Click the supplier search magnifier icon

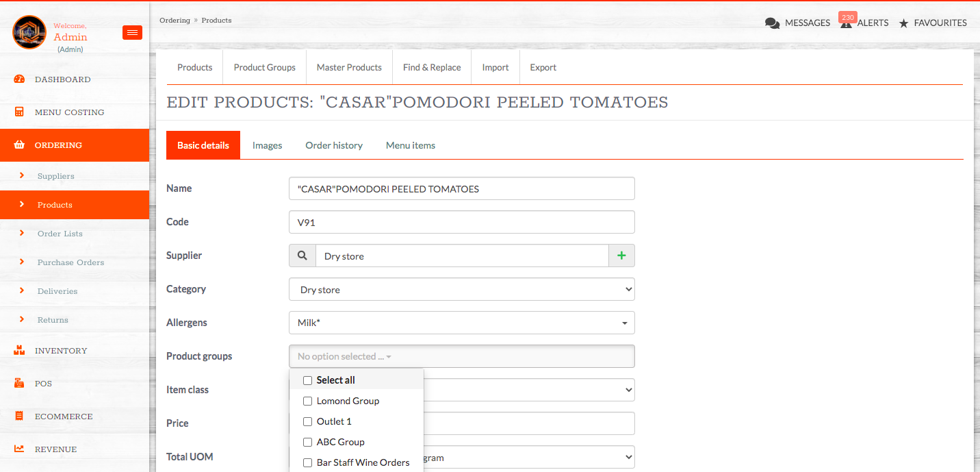pos(302,255)
